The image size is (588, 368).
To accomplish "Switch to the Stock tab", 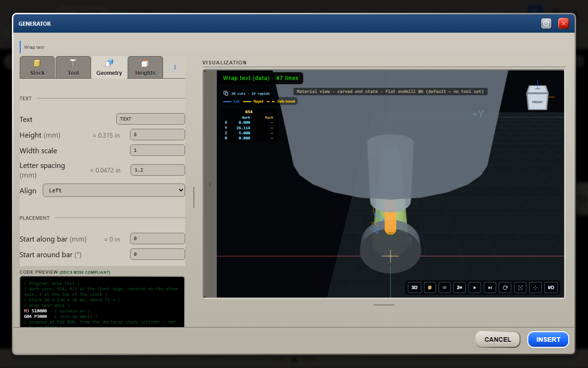I will [37, 67].
